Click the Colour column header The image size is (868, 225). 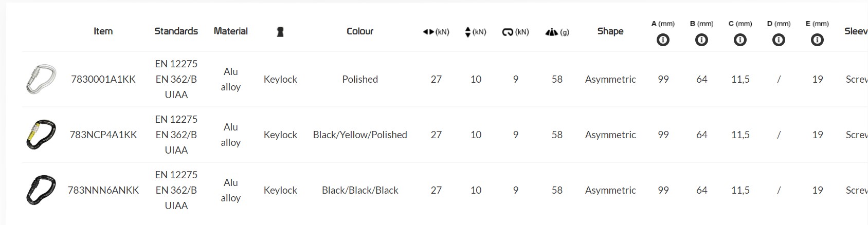click(x=359, y=31)
